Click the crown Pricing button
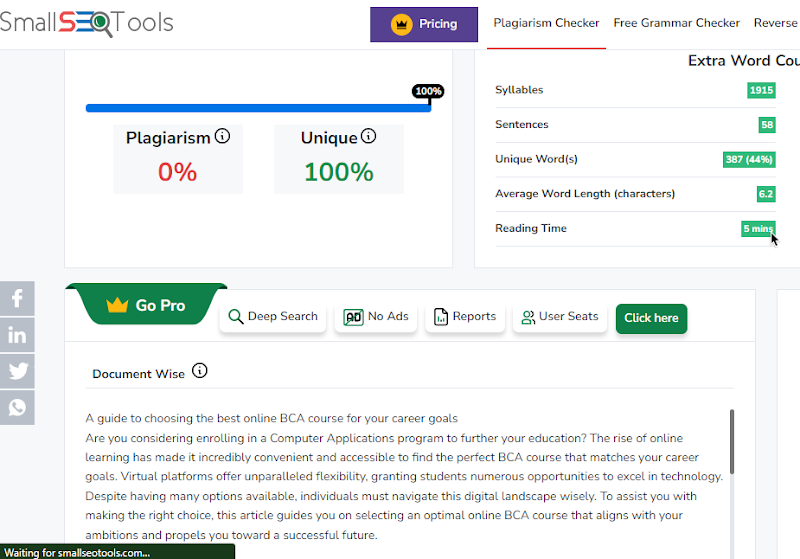The width and height of the screenshot is (800, 559). [424, 24]
